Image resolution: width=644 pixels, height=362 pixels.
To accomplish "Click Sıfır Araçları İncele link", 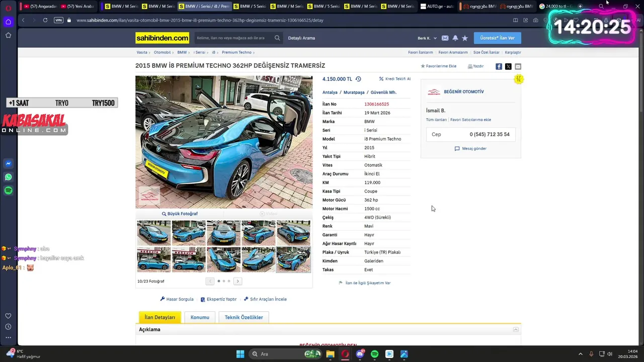I will 265,299.
